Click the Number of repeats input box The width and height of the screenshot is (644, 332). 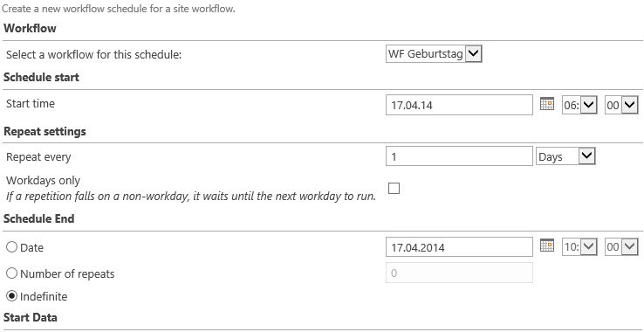point(459,273)
